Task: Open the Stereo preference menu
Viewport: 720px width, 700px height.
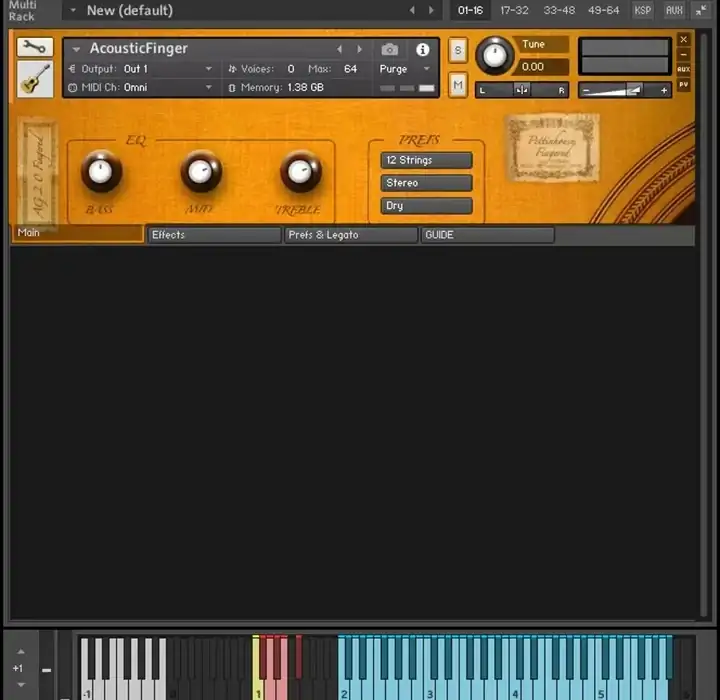Action: pyautogui.click(x=426, y=183)
